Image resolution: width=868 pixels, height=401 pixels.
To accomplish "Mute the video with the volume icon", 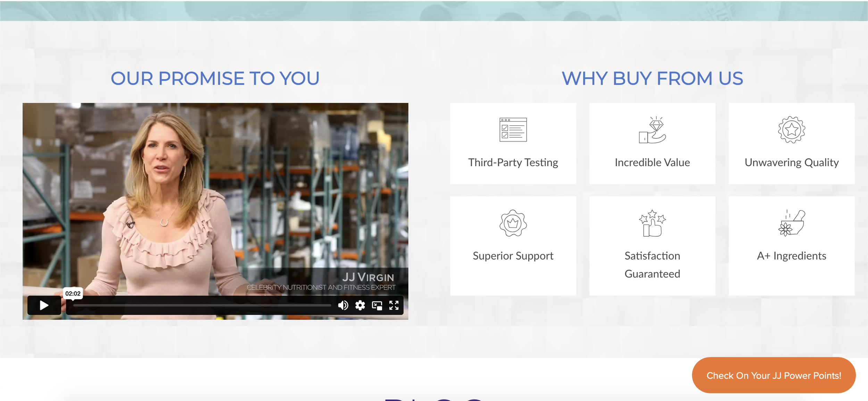I will point(343,305).
